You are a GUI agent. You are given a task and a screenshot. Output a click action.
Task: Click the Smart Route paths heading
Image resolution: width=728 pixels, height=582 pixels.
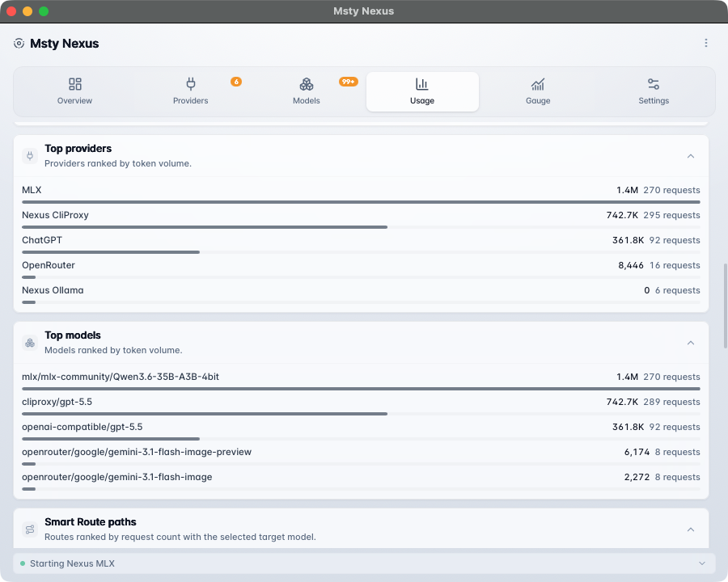[91, 522]
